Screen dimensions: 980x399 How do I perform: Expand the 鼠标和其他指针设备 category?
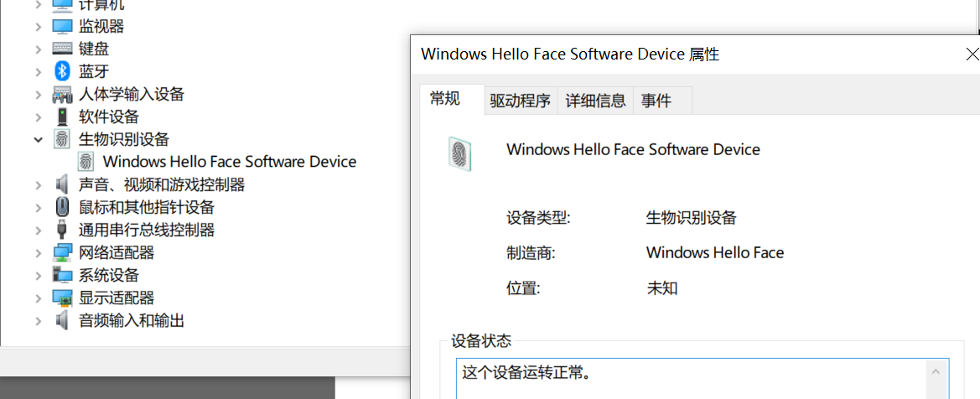(x=39, y=206)
